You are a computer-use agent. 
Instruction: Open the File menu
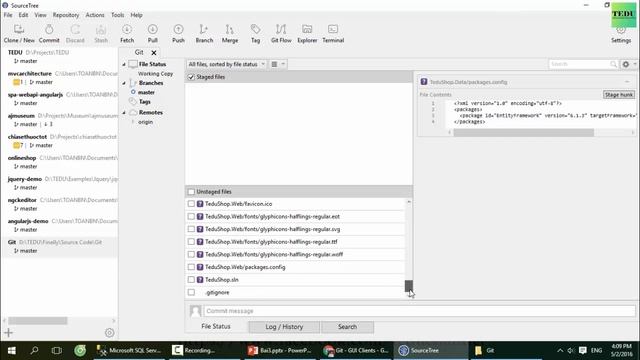[x=8, y=15]
